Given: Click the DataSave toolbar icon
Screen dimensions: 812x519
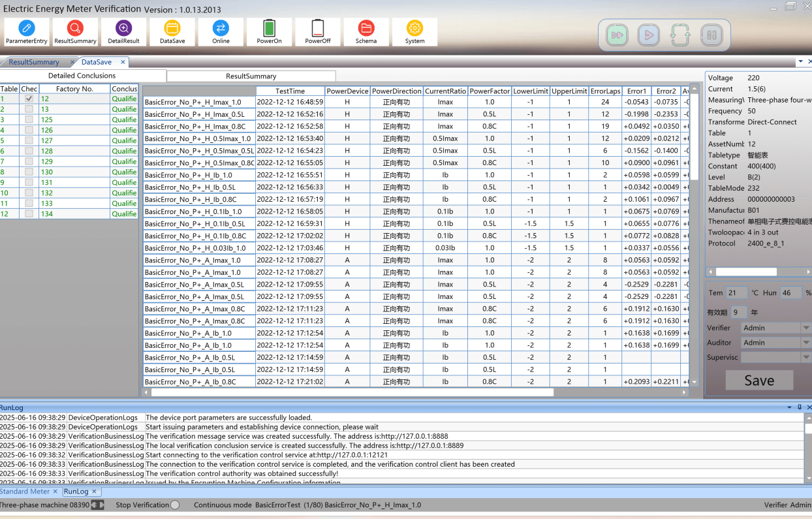Looking at the screenshot, I should [x=172, y=31].
